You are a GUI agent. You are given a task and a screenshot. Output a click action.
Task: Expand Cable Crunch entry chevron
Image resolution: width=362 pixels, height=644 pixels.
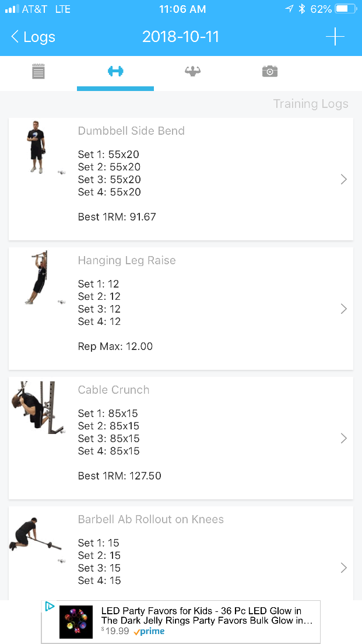click(343, 439)
